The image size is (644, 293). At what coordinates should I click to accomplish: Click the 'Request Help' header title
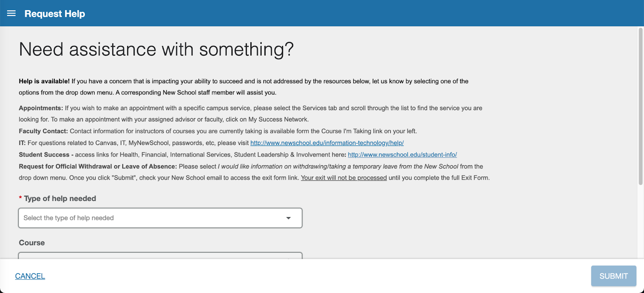[55, 14]
